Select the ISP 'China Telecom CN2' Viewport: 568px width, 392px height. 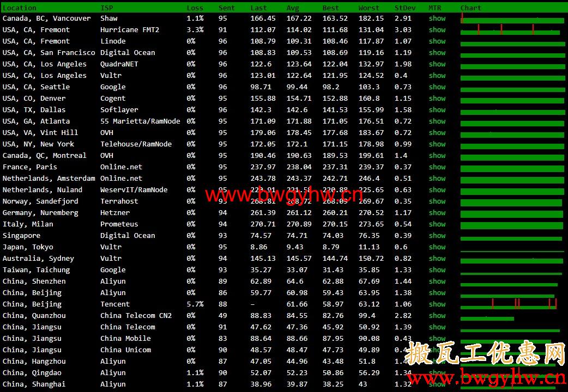coord(136,315)
